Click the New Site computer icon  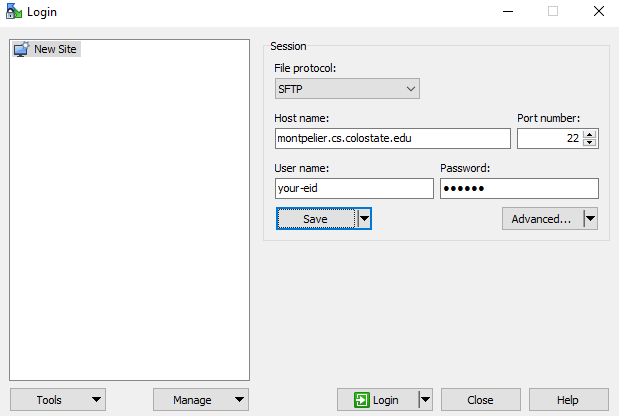pos(21,49)
